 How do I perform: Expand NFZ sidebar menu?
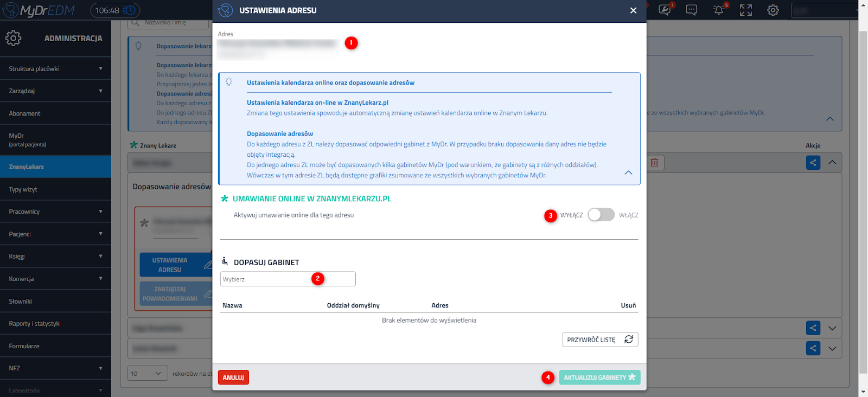coord(55,368)
